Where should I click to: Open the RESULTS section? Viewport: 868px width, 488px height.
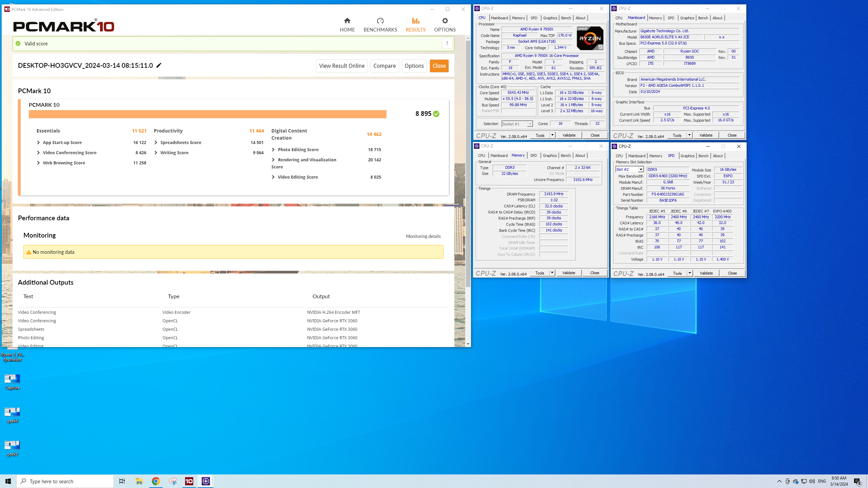click(x=415, y=25)
